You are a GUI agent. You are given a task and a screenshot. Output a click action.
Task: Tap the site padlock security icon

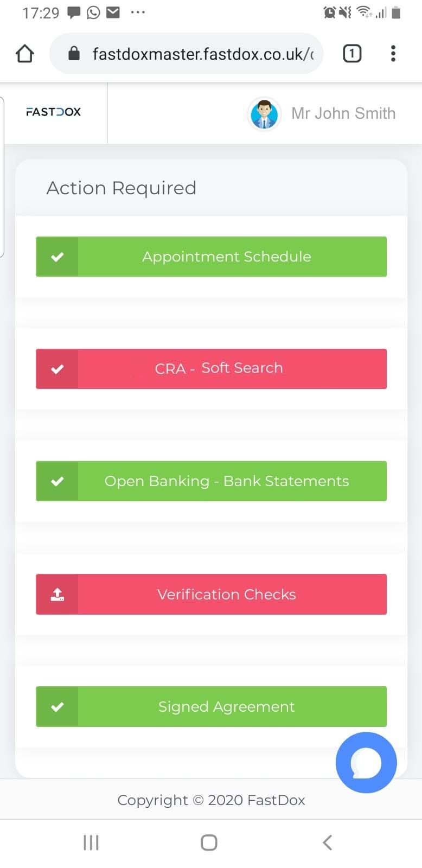[74, 54]
